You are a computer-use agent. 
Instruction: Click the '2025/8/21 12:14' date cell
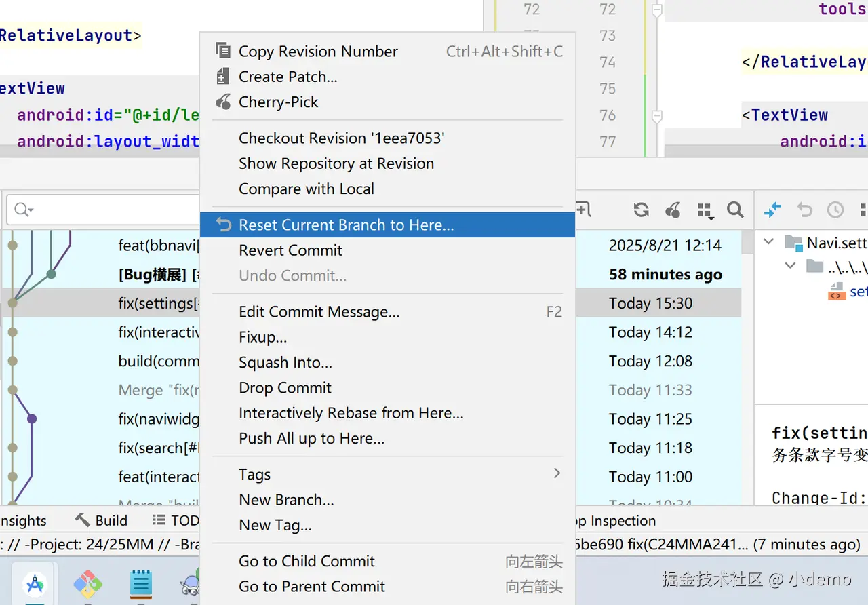(x=665, y=246)
